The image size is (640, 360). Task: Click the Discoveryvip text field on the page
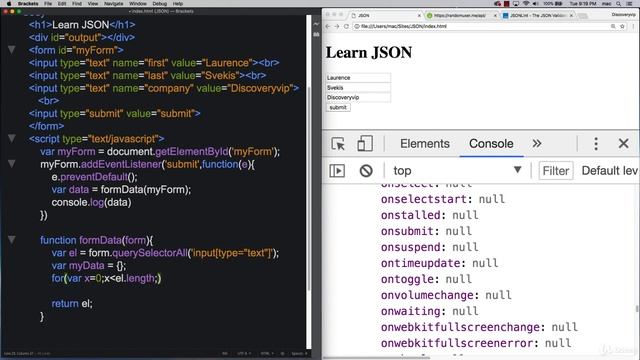[358, 97]
